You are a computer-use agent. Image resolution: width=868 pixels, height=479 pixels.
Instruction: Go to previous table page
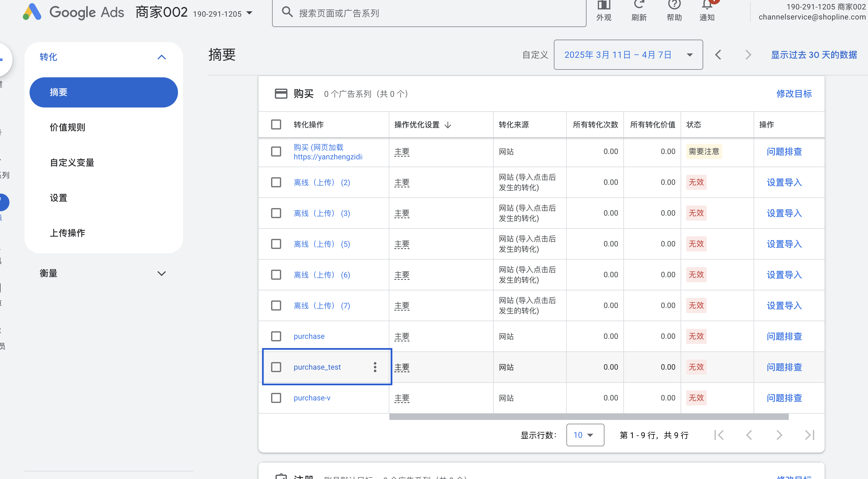pyautogui.click(x=749, y=435)
